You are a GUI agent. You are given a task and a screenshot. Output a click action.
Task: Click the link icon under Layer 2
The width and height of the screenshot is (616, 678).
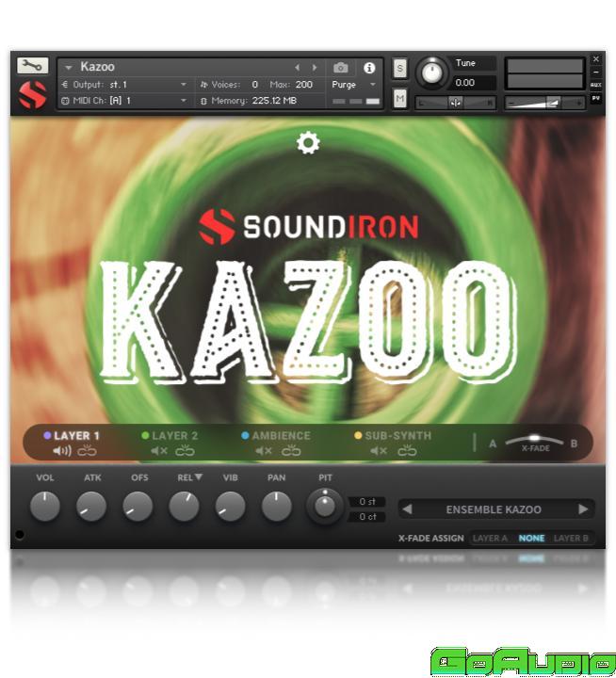click(185, 451)
